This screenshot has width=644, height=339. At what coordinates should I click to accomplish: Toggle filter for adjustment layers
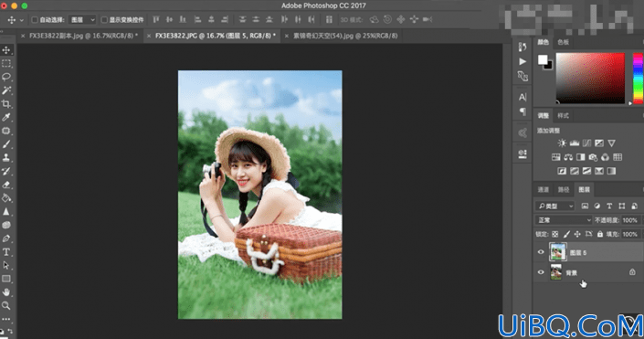(x=597, y=206)
